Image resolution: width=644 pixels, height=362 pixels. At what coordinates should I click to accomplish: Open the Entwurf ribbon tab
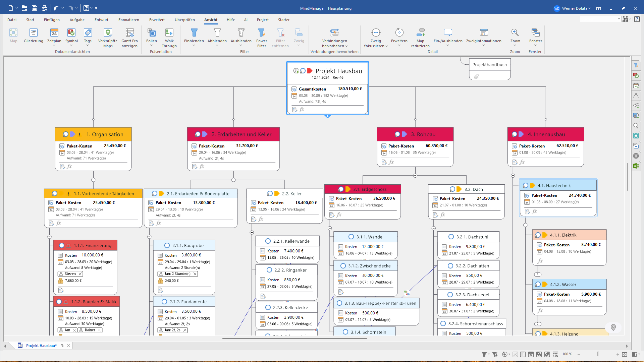coord(101,20)
